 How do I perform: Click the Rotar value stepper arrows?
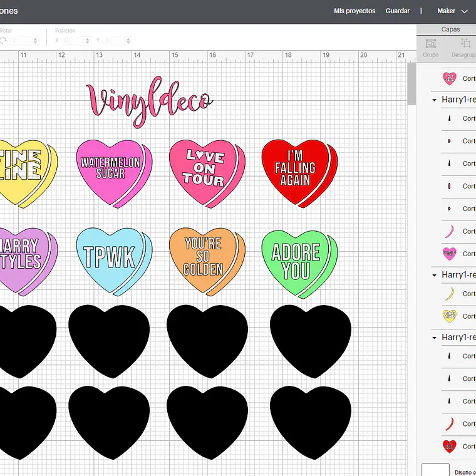pos(36,41)
